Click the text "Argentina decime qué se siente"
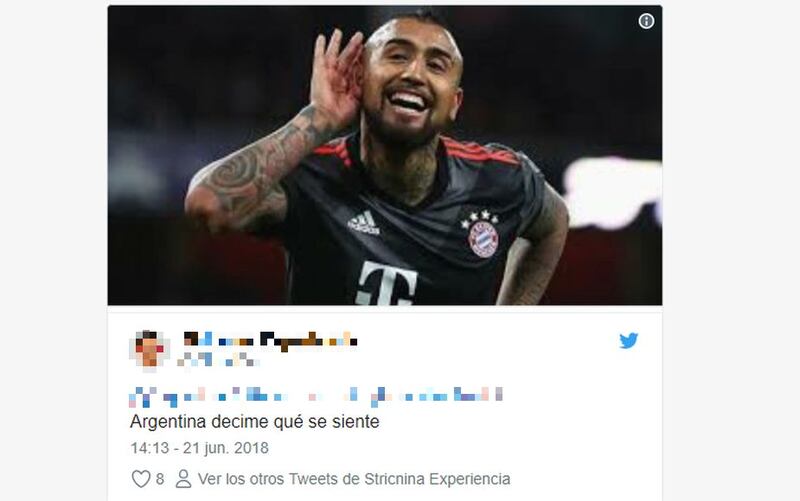Screen dimensions: 800x501 point(255,422)
